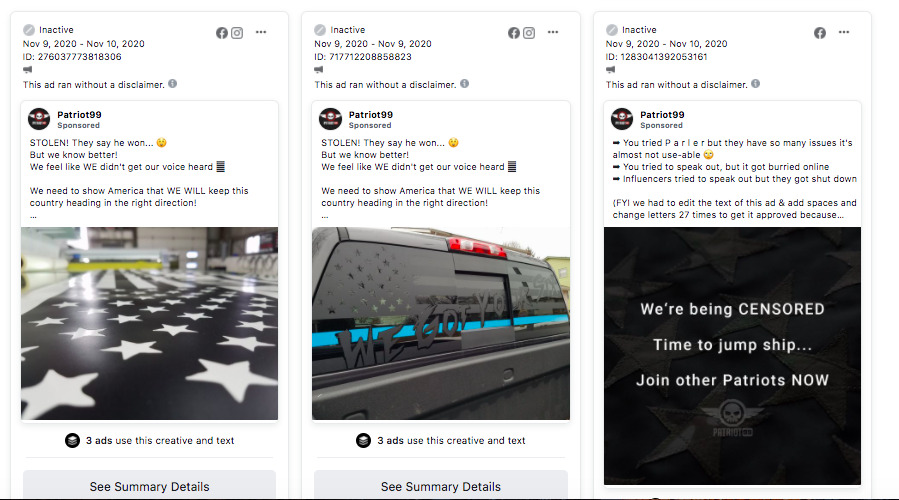Click Instagram icon on first ad card
The height and width of the screenshot is (500, 899).
237,33
